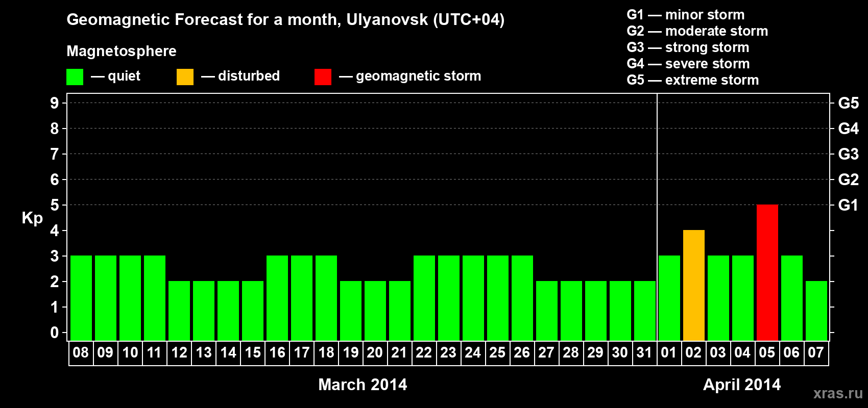Click the orange disturbed legend swatch
Screen dimensions: 868x408
(x=185, y=77)
